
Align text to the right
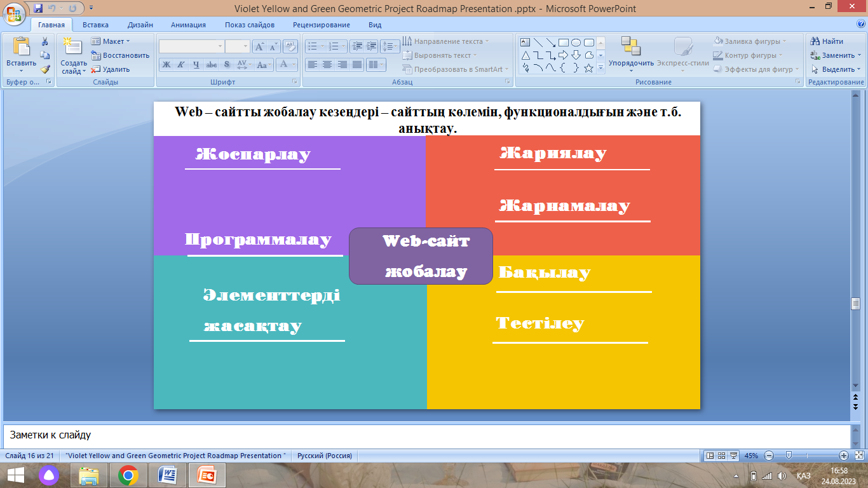342,64
